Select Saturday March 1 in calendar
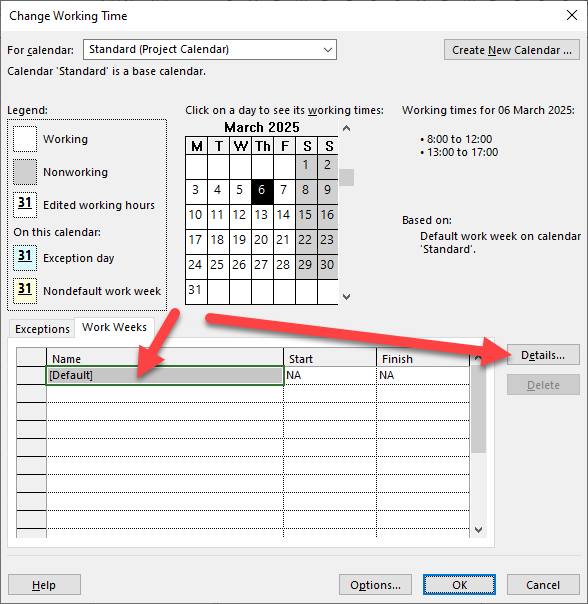 pos(306,165)
